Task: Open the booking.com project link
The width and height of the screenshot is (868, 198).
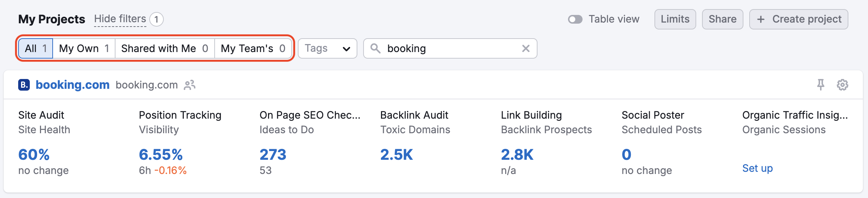Action: pos(73,85)
